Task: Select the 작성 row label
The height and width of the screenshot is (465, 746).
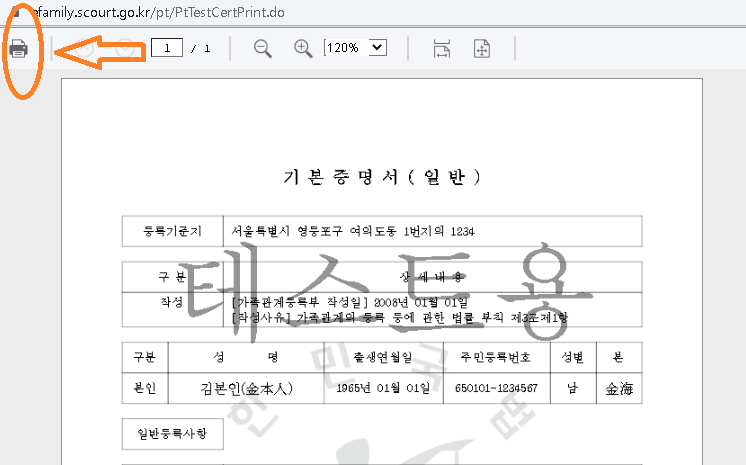Action: [x=172, y=302]
